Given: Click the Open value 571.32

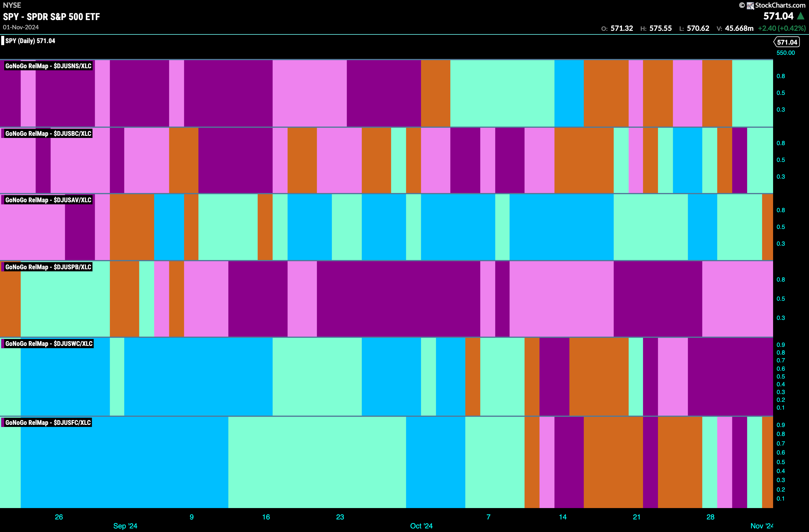Looking at the screenshot, I should point(622,28).
